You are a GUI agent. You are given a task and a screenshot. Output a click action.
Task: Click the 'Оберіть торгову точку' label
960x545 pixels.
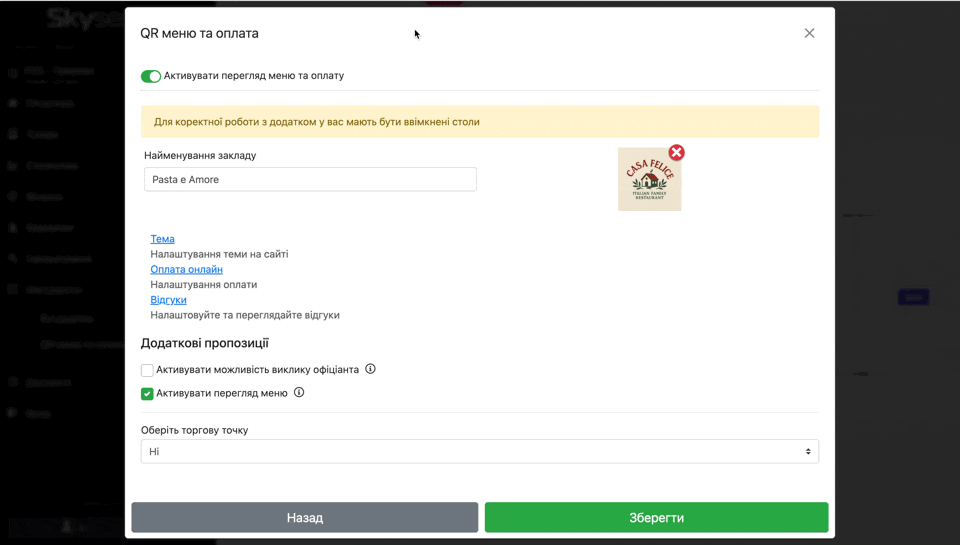pyautogui.click(x=194, y=430)
